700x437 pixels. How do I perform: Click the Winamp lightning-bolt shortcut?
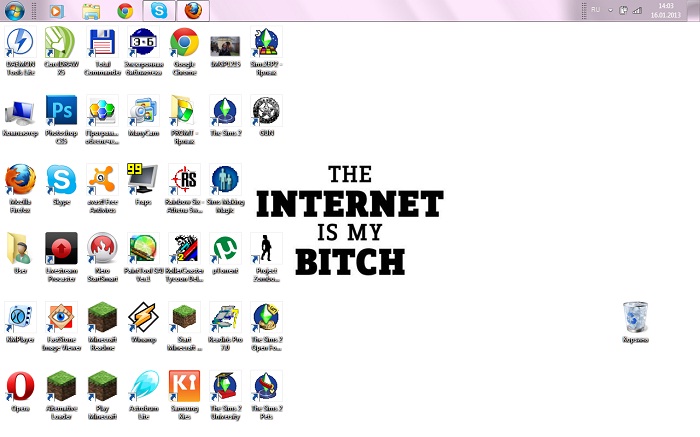143,317
